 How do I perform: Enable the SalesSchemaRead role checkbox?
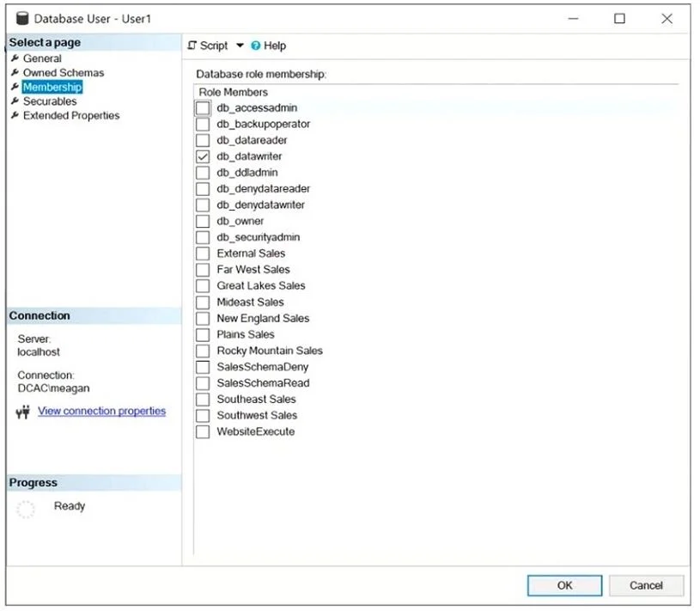point(203,383)
